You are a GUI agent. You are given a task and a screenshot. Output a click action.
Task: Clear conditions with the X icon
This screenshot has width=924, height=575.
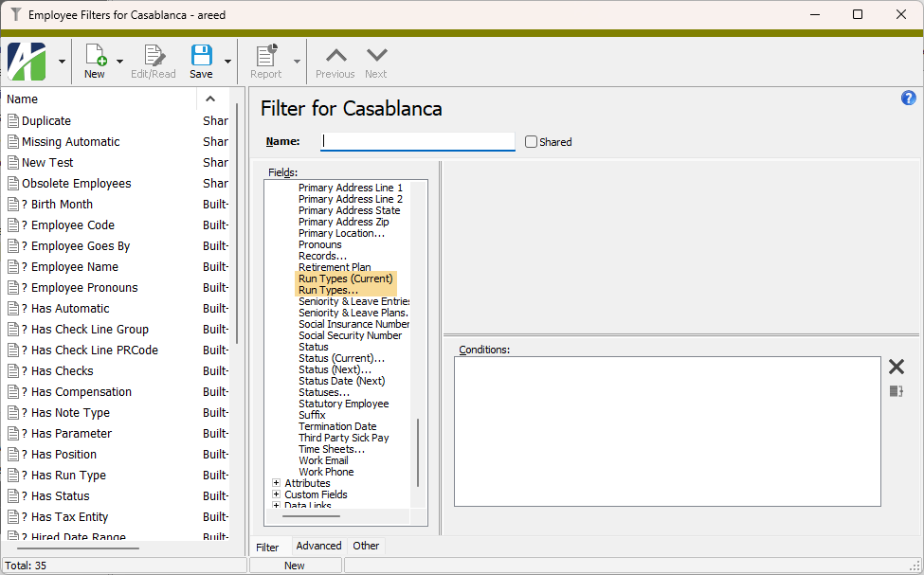coord(897,367)
